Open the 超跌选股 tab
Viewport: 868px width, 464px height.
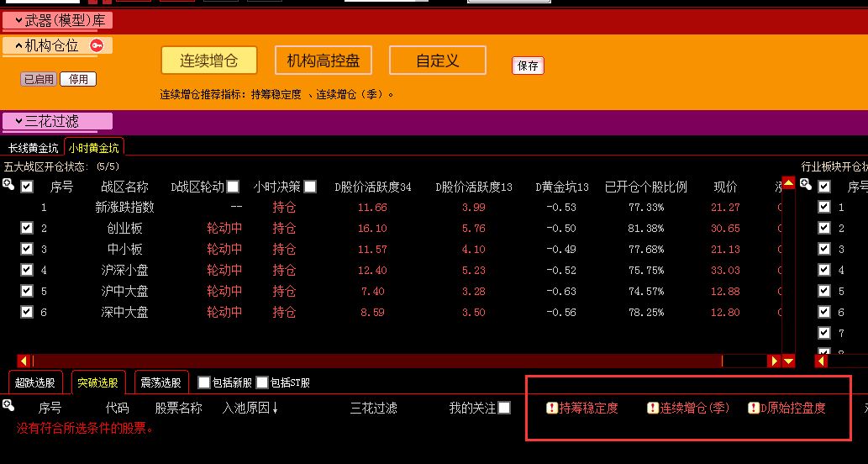point(35,382)
